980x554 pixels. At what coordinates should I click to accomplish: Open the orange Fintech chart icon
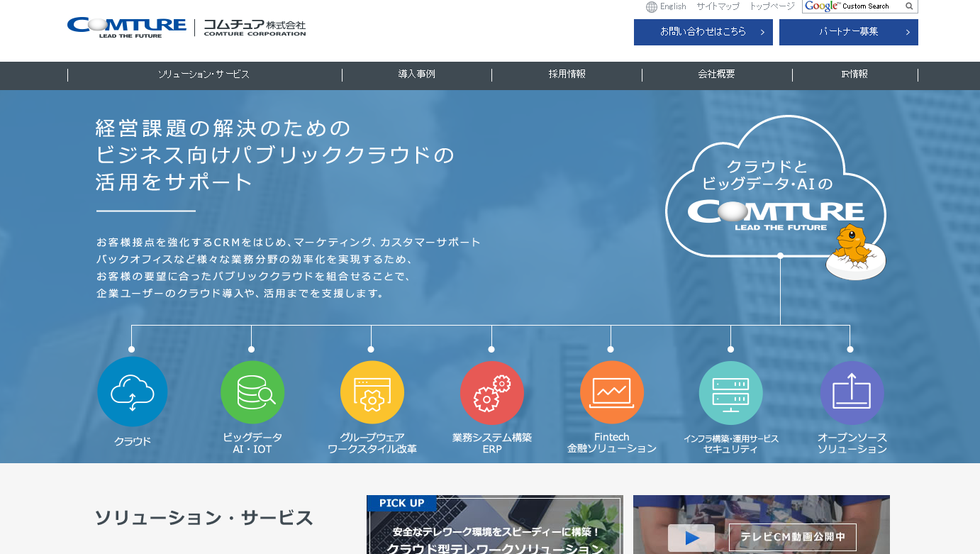(x=611, y=392)
